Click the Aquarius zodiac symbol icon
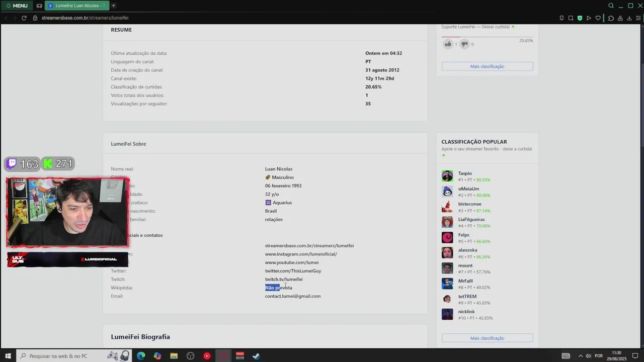 (268, 203)
